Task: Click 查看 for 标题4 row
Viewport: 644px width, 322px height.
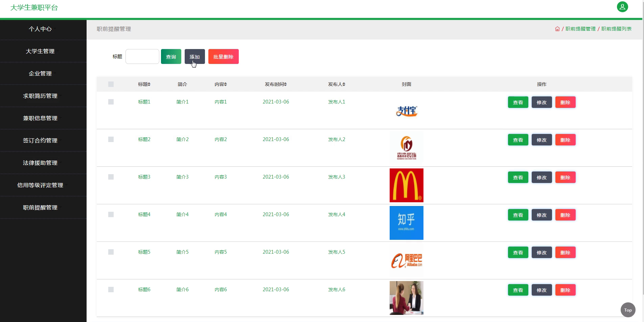Action: [x=518, y=215]
